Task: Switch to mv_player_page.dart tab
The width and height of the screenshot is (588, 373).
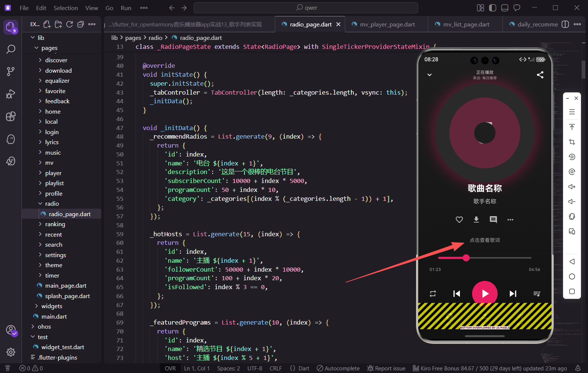Action: coord(387,24)
